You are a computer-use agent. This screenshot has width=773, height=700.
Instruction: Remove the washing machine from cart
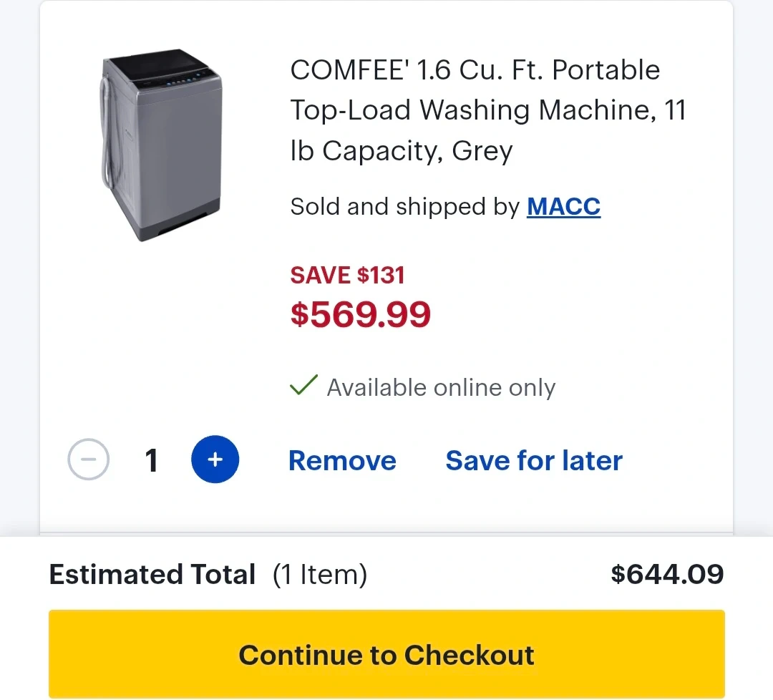click(342, 461)
